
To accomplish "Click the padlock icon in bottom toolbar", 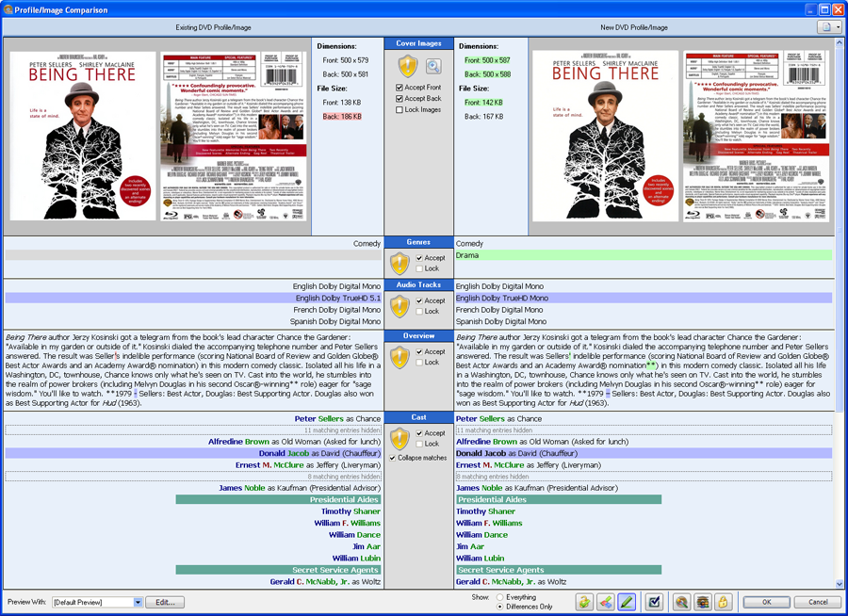I will (723, 601).
